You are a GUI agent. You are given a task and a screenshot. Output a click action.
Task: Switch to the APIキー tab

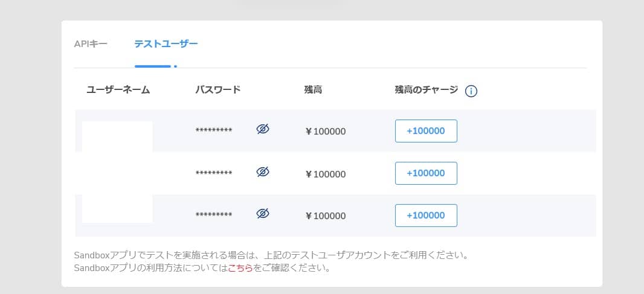coord(91,44)
